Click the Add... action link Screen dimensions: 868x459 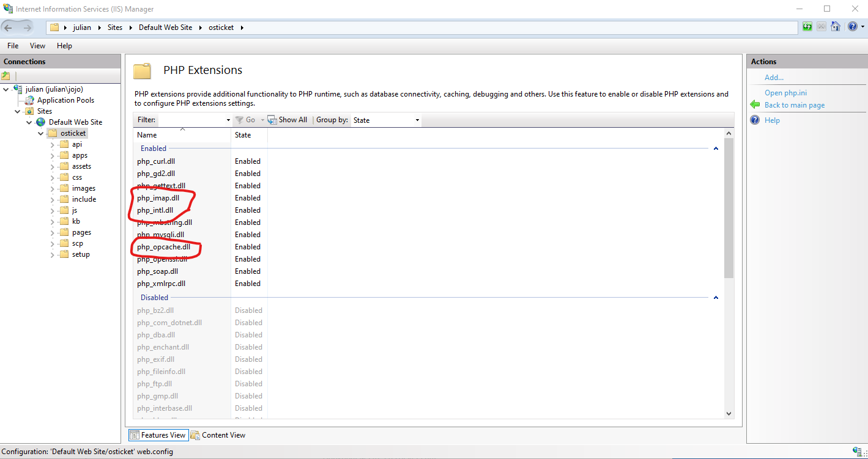coord(774,78)
